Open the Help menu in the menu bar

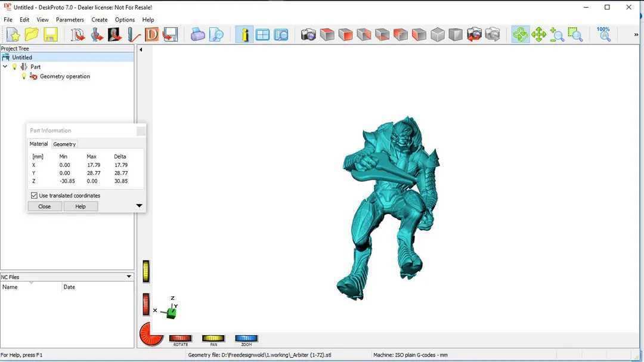click(148, 20)
